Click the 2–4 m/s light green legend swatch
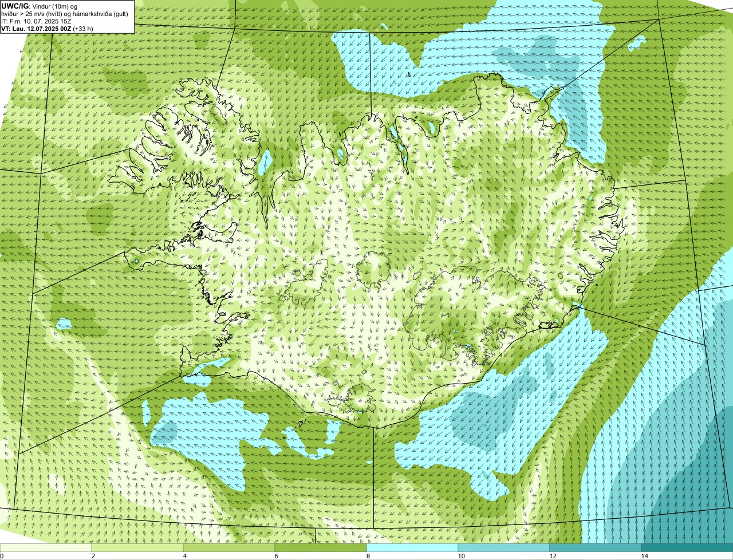The width and height of the screenshot is (733, 560). (137, 548)
